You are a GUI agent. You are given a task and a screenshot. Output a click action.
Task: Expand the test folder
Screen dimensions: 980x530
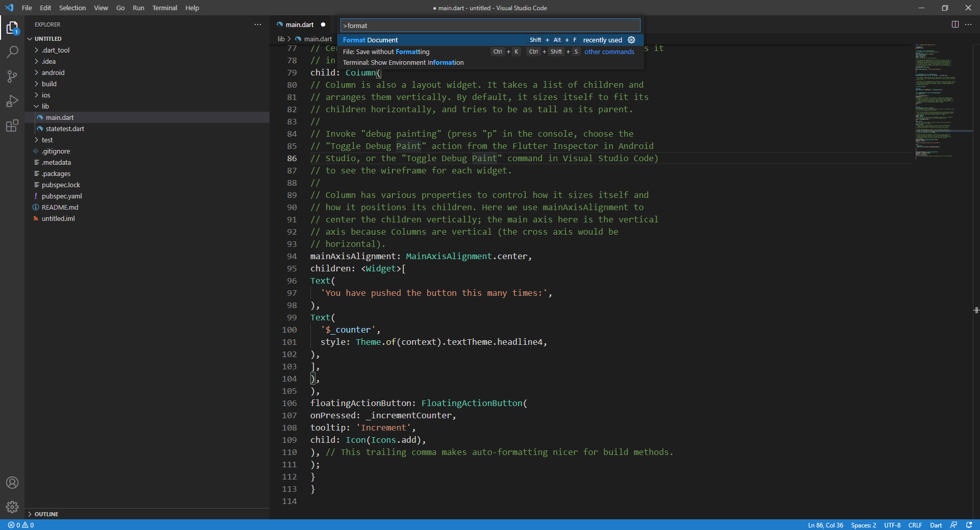tap(36, 140)
